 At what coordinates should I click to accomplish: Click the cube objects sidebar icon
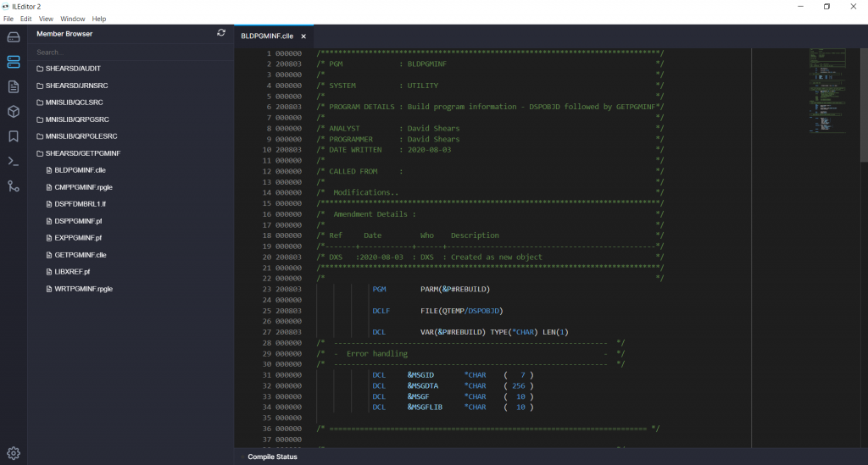14,112
